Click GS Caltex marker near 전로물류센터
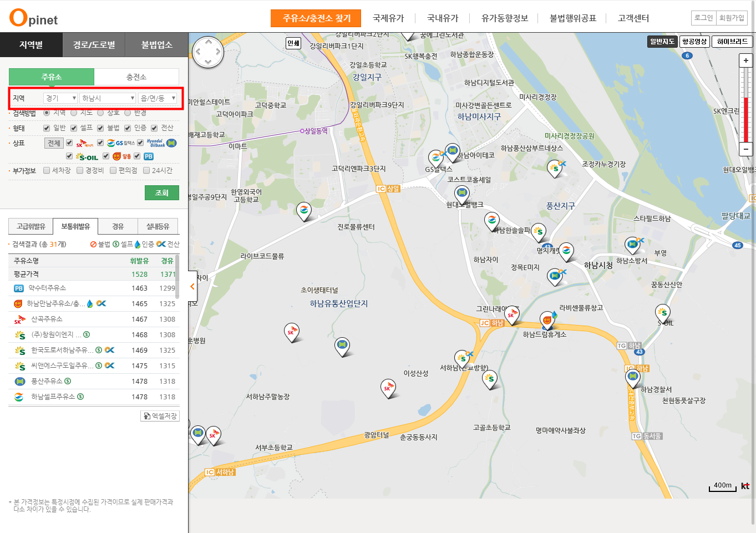756x533 pixels. click(304, 212)
